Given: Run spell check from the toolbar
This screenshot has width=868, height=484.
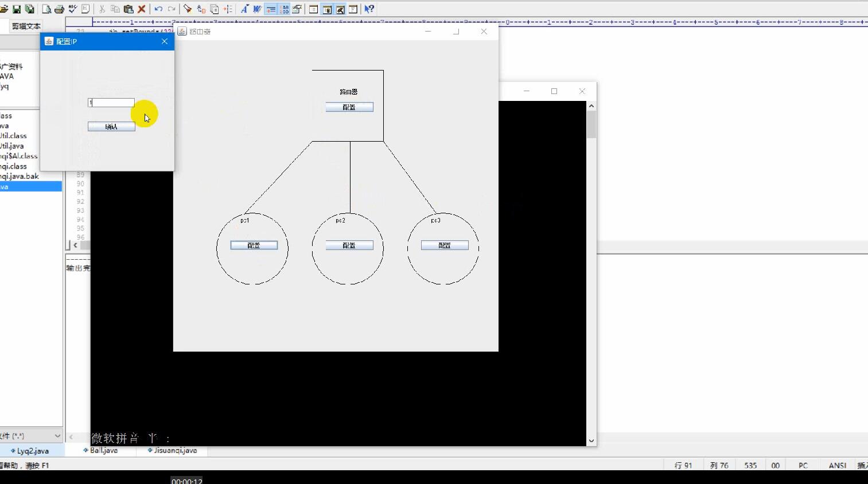Looking at the screenshot, I should coord(72,9).
